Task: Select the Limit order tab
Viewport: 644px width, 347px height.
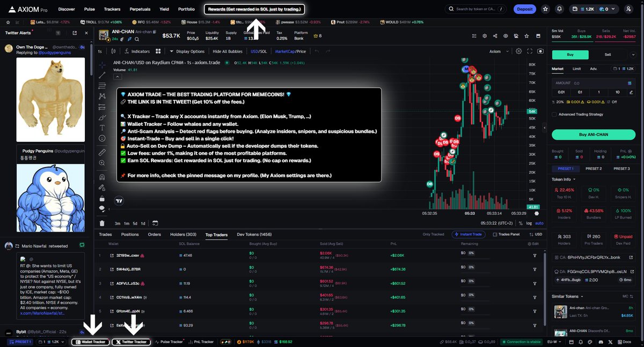Action: click(x=576, y=69)
